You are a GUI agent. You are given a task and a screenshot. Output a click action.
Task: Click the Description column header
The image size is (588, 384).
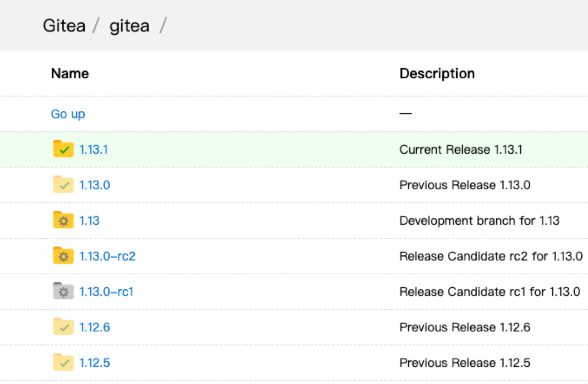pos(437,74)
